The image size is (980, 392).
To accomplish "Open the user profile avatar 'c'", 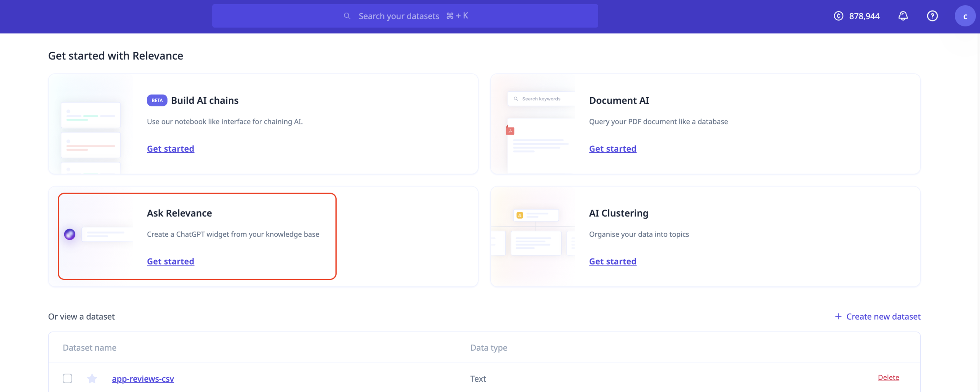I will pyautogui.click(x=965, y=16).
